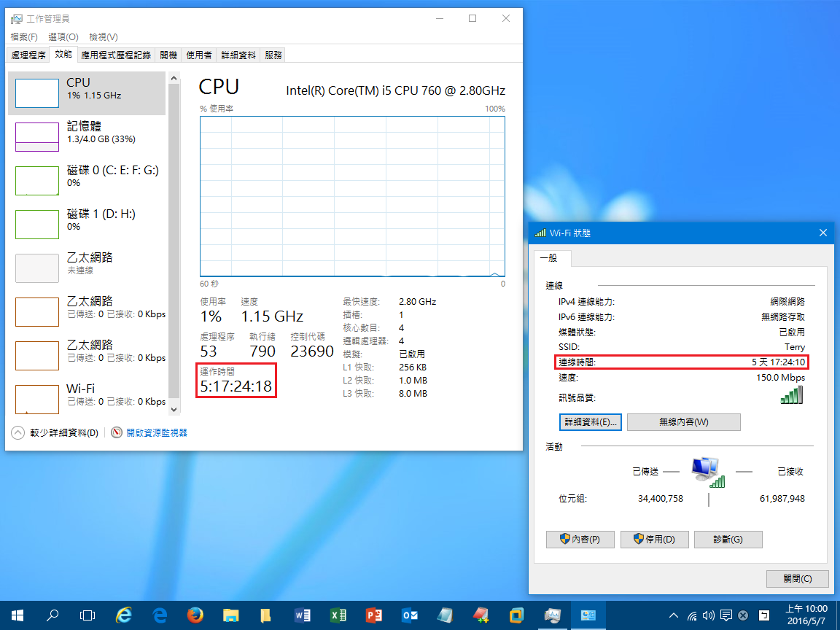Viewport: 840px width, 630px height.
Task: Switch to the 服務 tab
Action: pyautogui.click(x=273, y=55)
